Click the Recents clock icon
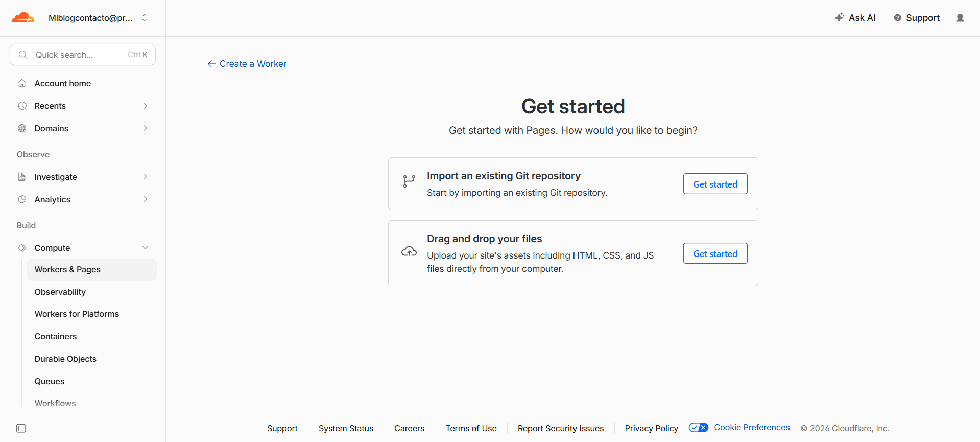The width and height of the screenshot is (980, 442). point(22,106)
